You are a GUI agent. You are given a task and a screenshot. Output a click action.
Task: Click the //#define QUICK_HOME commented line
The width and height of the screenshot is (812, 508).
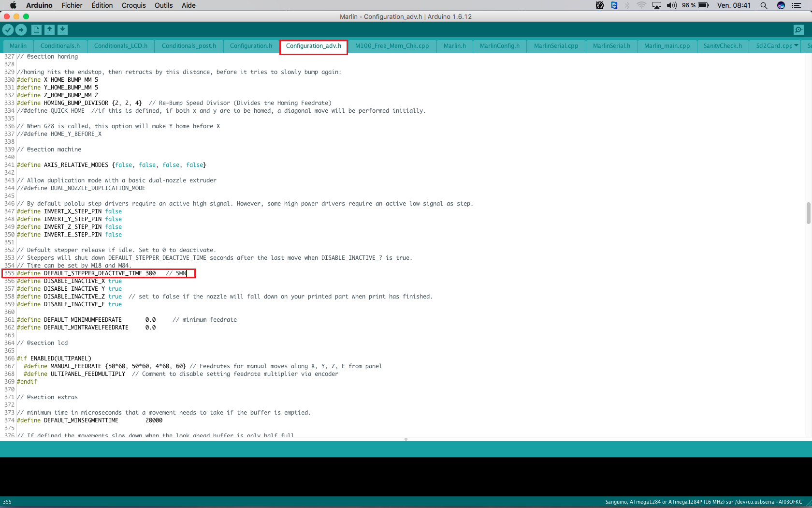221,111
